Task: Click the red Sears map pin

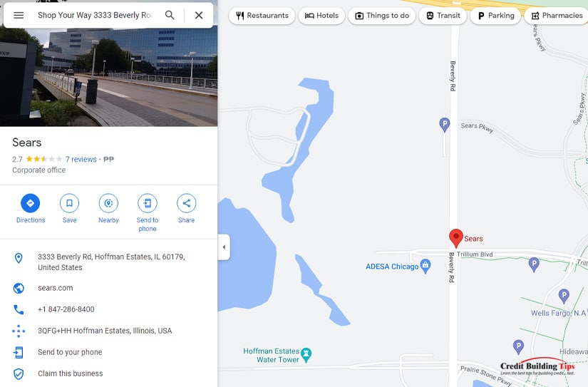Action: 456,238
